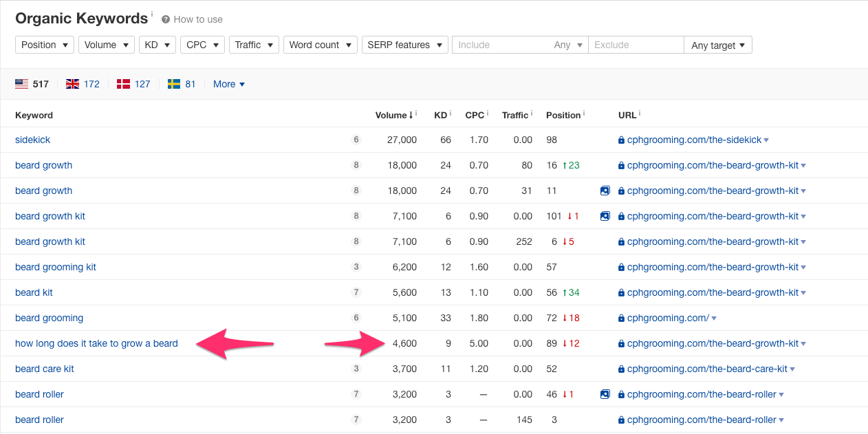Switch to the Sweden flag results
This screenshot has height=434, width=868.
pyautogui.click(x=182, y=84)
